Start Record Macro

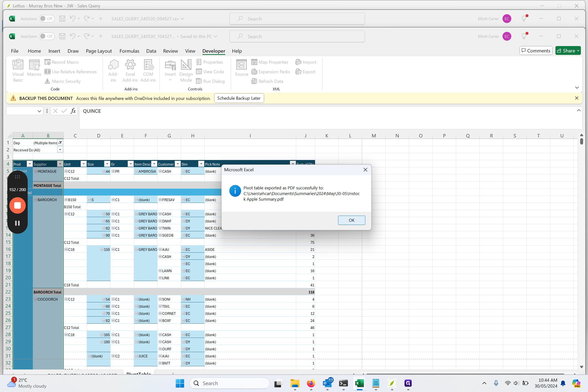(62, 62)
